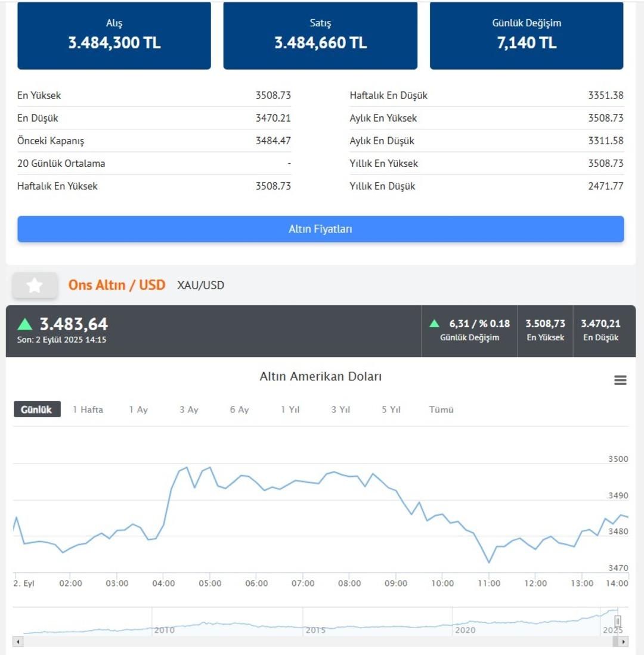Click the Haftalık En Düşük value 3351.38

coord(606,95)
